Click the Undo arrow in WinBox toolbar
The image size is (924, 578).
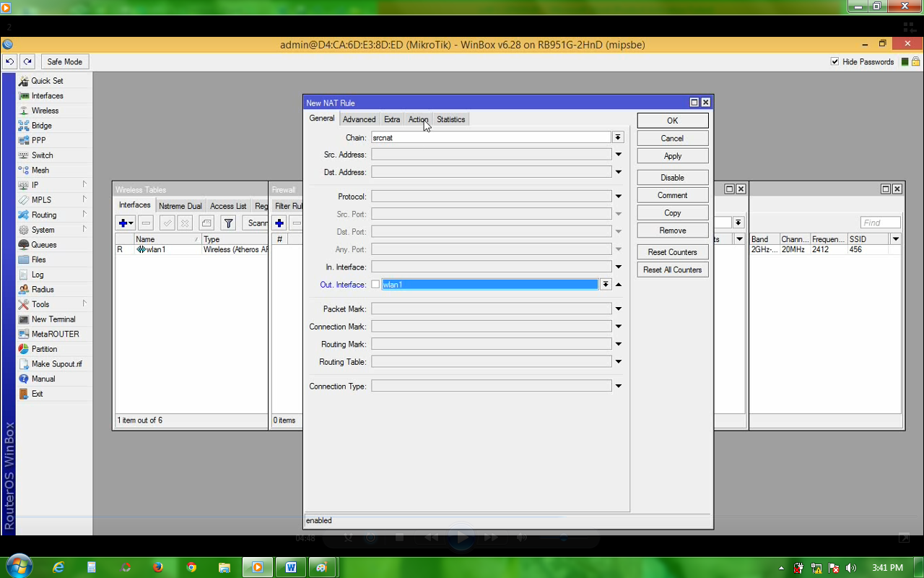tap(10, 62)
